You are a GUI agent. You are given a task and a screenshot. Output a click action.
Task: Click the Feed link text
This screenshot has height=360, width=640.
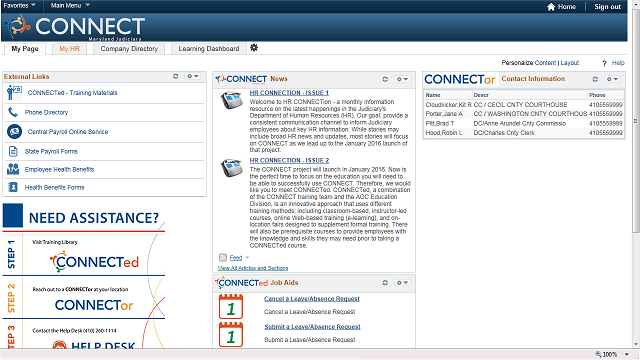236,258
